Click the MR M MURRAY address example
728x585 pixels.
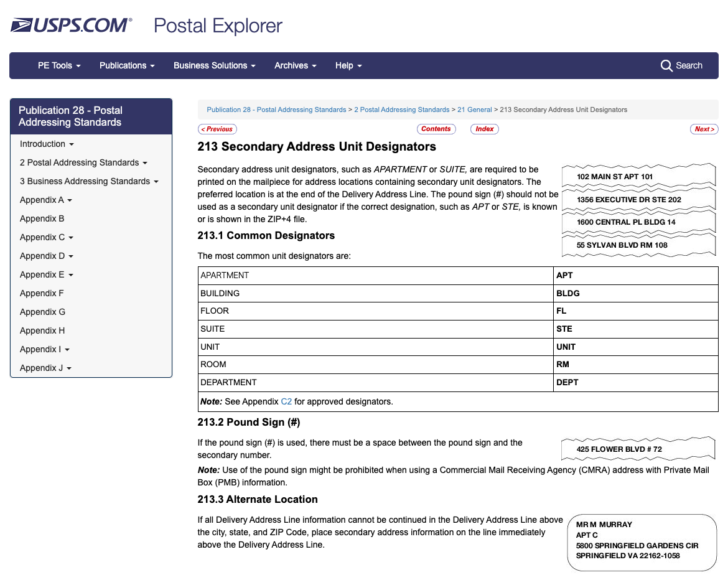pyautogui.click(x=642, y=542)
